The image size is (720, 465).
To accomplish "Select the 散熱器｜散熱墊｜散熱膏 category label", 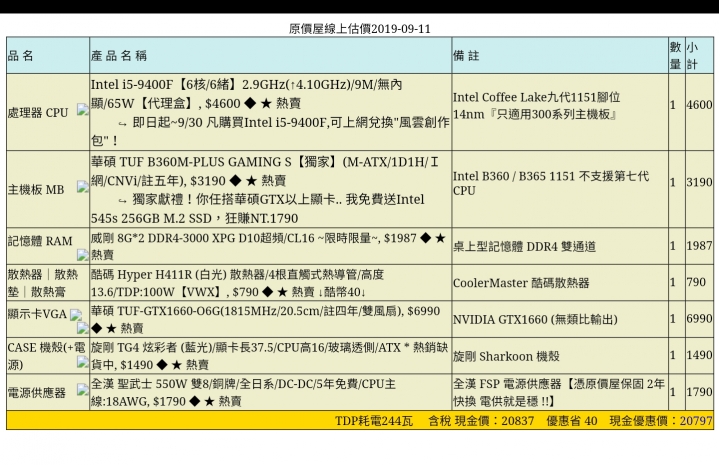I will coord(43,283).
